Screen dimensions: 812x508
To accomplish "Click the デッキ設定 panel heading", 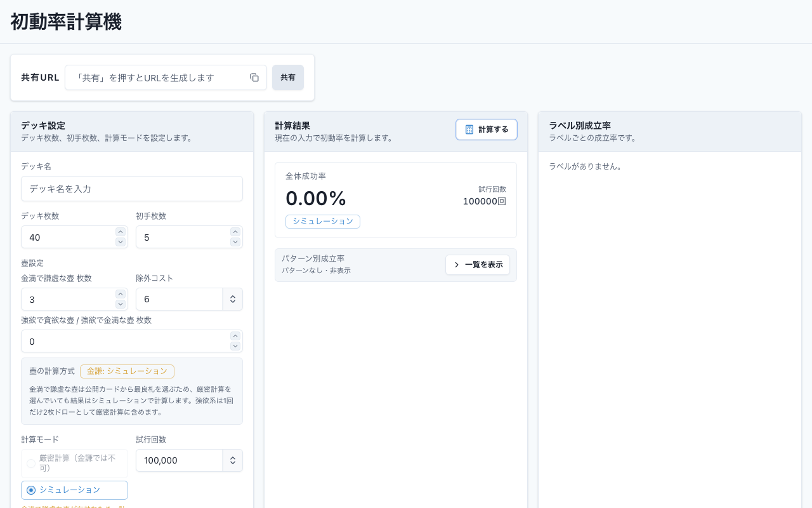I will pos(43,126).
